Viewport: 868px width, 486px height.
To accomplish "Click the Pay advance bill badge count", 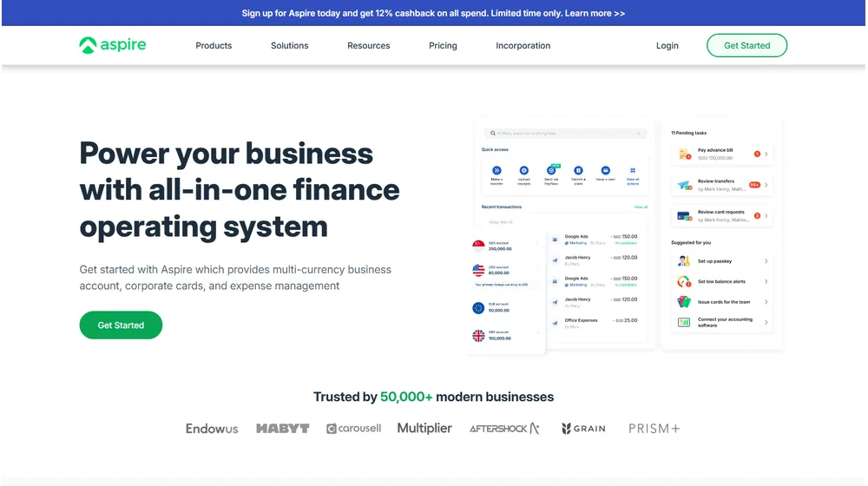I will pyautogui.click(x=757, y=154).
